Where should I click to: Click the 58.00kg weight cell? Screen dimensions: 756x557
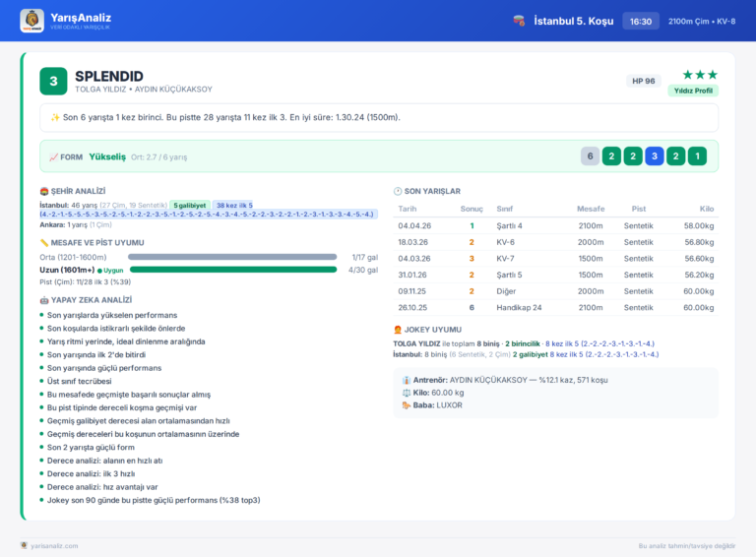(x=699, y=226)
